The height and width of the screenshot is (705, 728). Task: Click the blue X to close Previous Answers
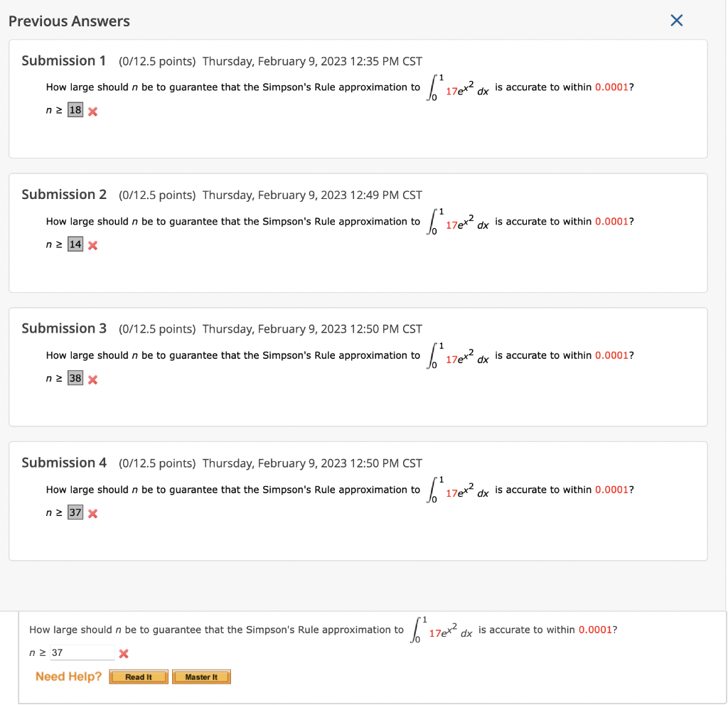pos(676,21)
